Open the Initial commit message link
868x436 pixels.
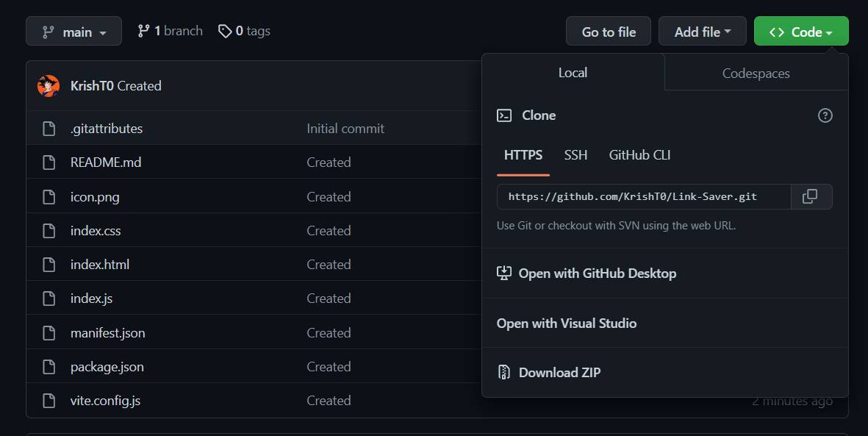tap(345, 129)
